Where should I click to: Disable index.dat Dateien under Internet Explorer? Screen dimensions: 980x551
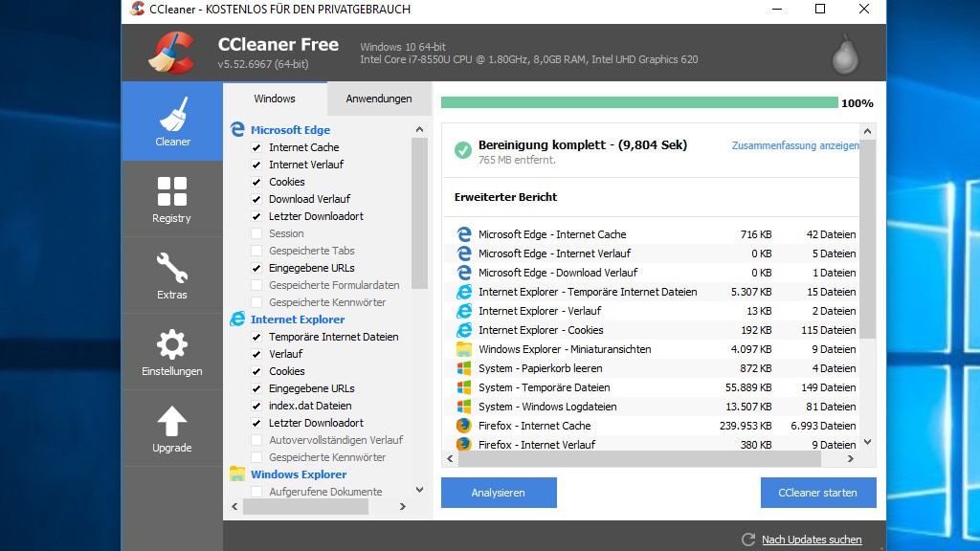coord(256,406)
